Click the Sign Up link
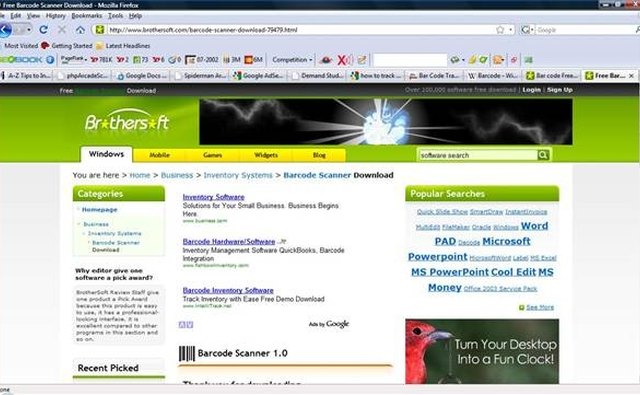The height and width of the screenshot is (395, 640). 560,90
